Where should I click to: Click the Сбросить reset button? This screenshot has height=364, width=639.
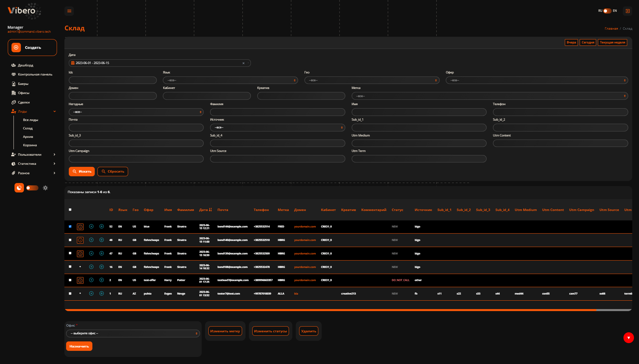[113, 172]
